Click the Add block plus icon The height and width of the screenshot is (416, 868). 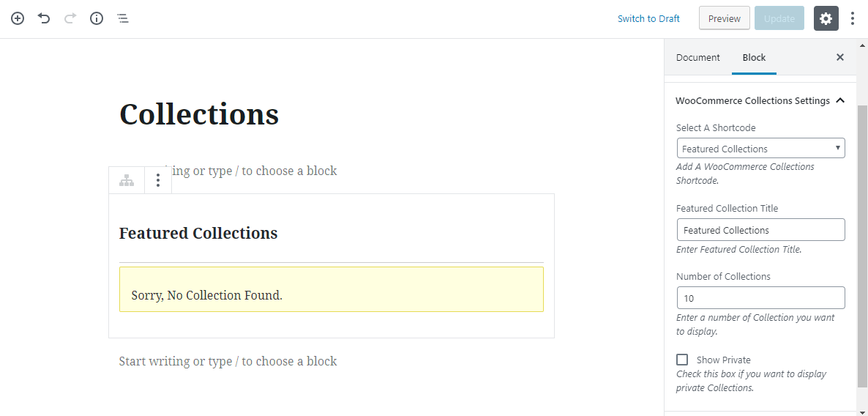pyautogui.click(x=18, y=18)
